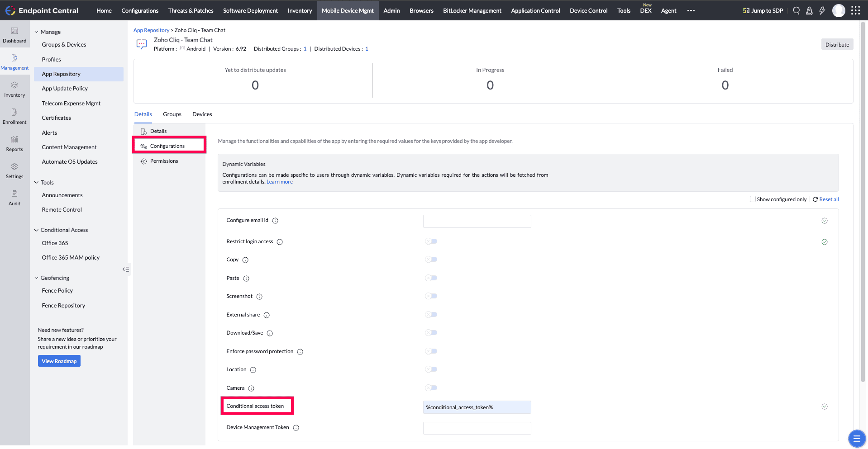Click the lightning bolt quick actions icon
Viewport: 868px width, 449px height.
click(822, 10)
